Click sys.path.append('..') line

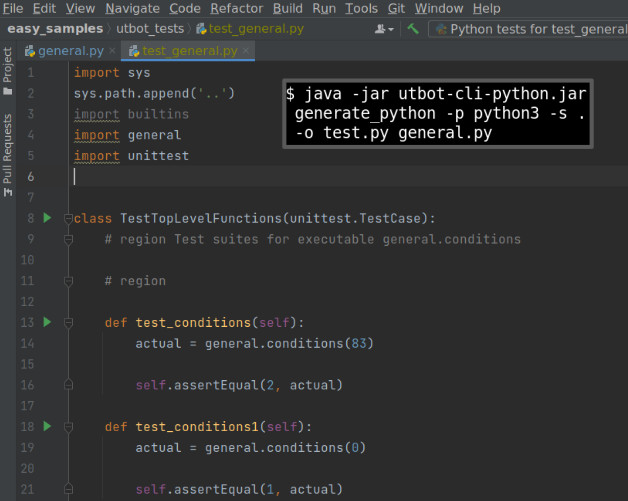click(154, 93)
